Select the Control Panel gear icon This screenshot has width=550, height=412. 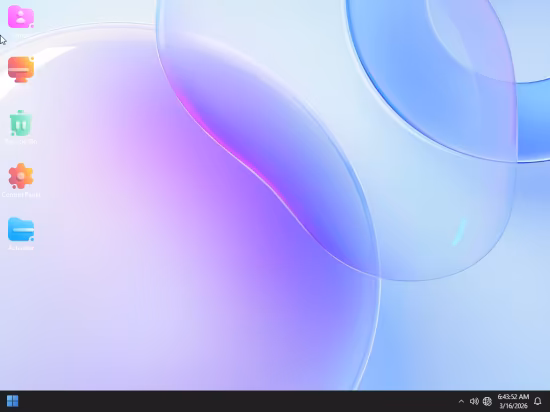[x=21, y=176]
